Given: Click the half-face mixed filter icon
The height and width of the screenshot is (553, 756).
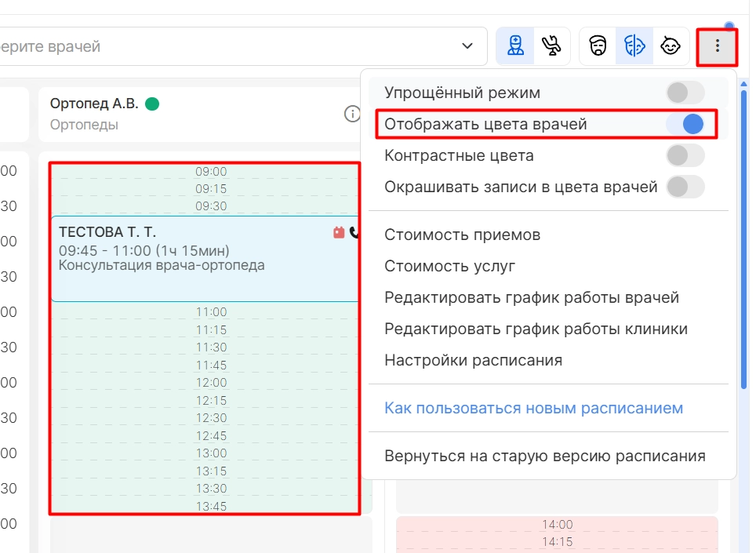Looking at the screenshot, I should (x=634, y=46).
